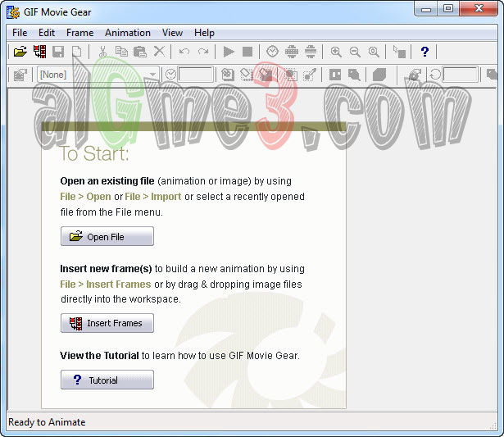Click the "File > Import" green text
Viewport: 504px width, 437px height.
153,197
